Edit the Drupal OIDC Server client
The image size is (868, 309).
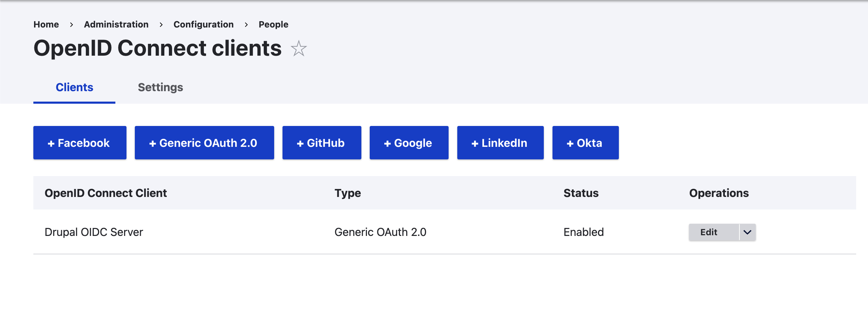pos(709,232)
